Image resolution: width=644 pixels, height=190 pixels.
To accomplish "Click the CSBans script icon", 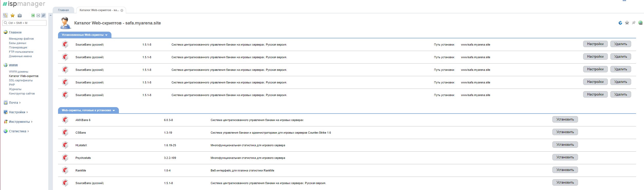I will point(65,133).
